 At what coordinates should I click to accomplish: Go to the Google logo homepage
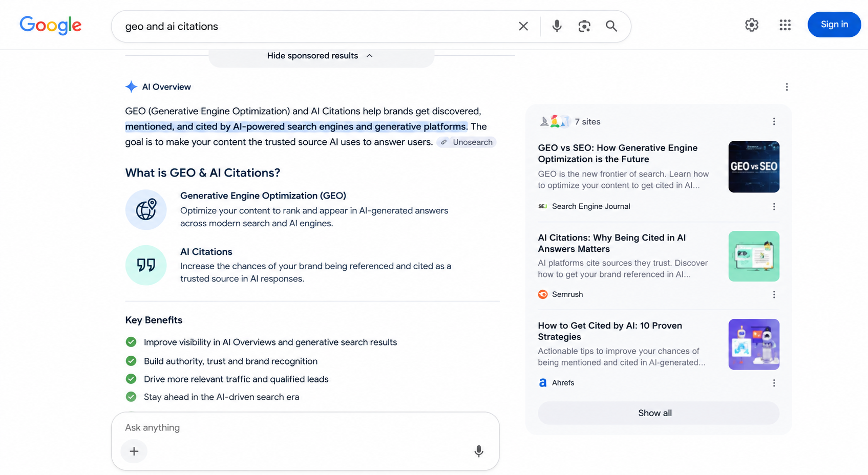pos(50,25)
